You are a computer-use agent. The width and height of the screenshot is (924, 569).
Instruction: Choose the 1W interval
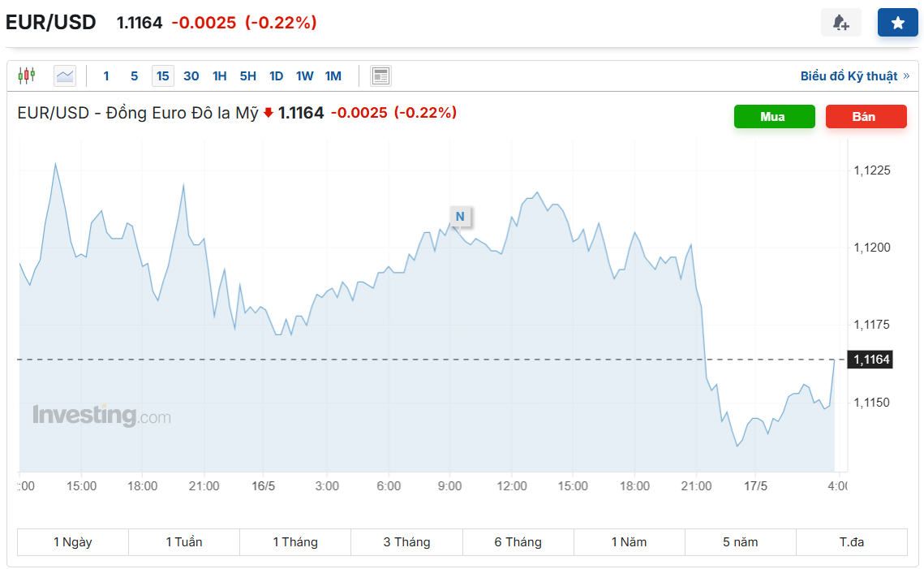tap(305, 76)
